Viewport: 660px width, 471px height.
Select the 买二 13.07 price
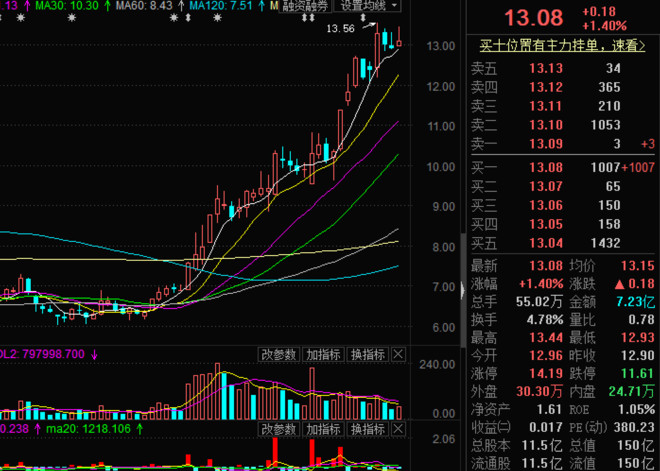tap(546, 186)
